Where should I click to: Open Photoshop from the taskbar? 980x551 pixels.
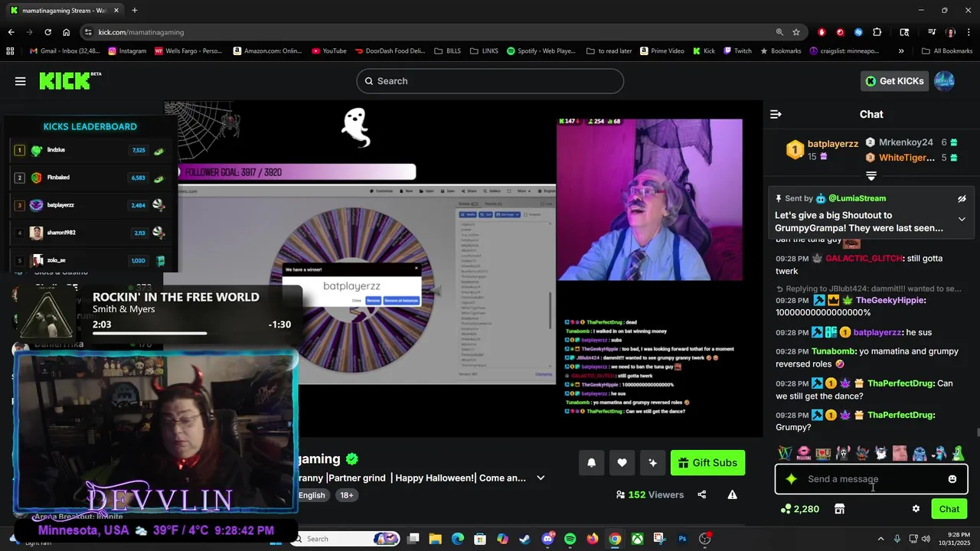[x=682, y=539]
